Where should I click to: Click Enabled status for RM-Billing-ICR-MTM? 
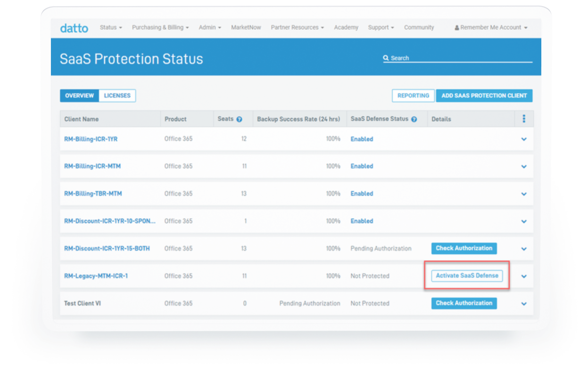362,166
